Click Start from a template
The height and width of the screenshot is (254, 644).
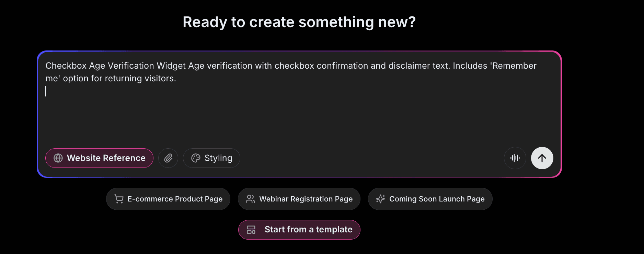299,230
